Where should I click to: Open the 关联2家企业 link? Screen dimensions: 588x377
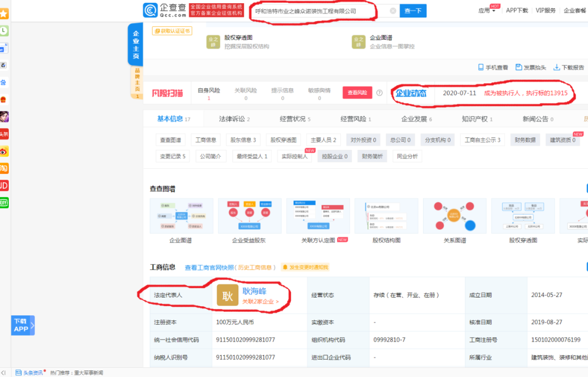tap(260, 301)
